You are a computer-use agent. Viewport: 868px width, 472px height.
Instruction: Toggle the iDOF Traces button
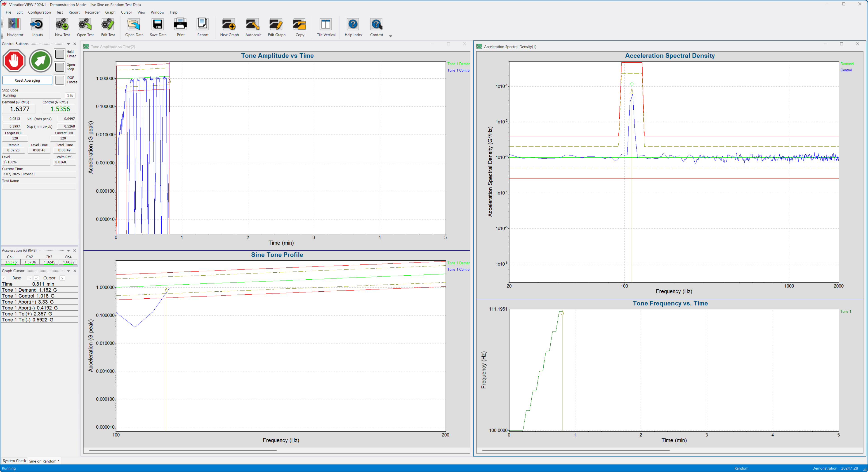click(x=60, y=80)
